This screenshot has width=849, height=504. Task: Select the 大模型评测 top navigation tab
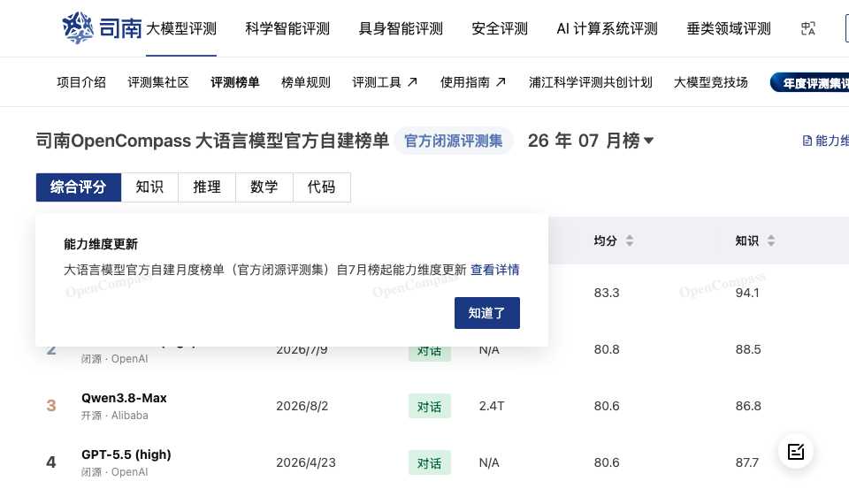(180, 28)
